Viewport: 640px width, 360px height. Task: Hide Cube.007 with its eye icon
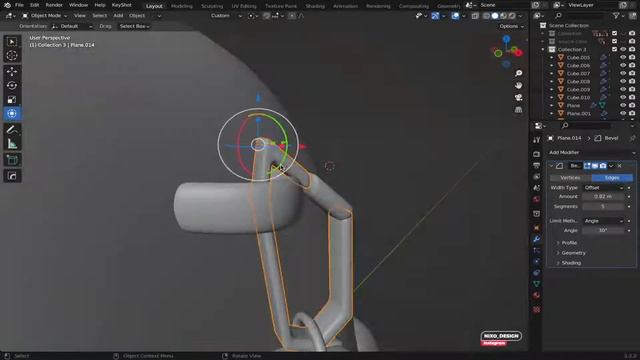click(623, 73)
